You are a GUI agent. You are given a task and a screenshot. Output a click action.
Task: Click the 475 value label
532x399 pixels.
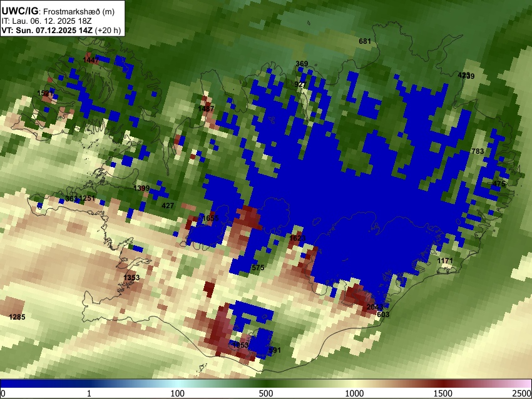499,184
